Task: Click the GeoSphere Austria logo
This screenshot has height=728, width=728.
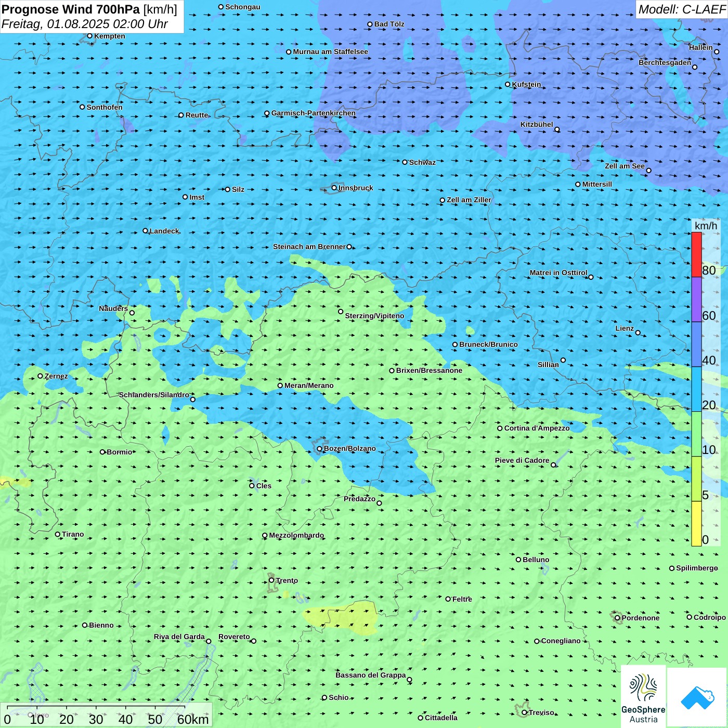Action: 643,697
